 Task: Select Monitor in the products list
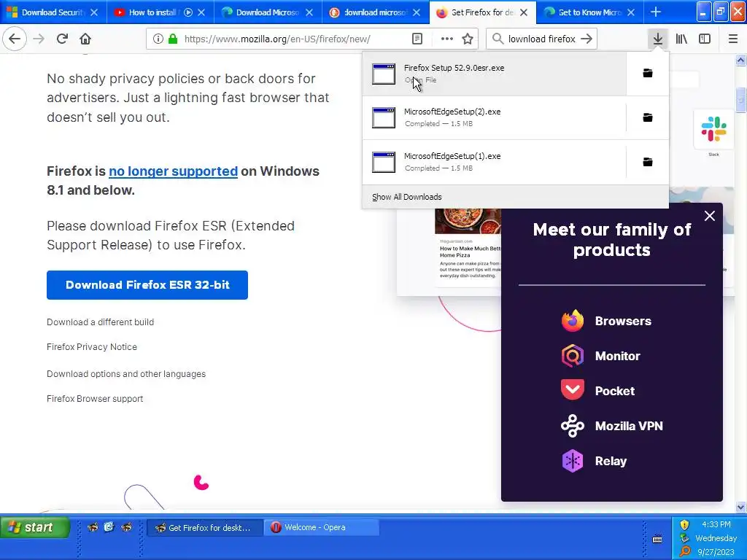click(600, 356)
